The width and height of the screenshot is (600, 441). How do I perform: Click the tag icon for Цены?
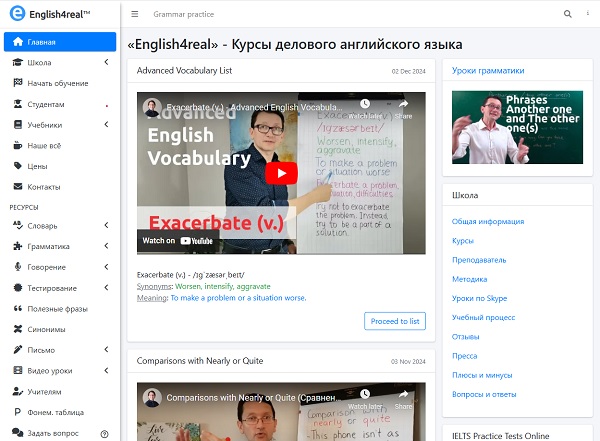click(x=18, y=166)
